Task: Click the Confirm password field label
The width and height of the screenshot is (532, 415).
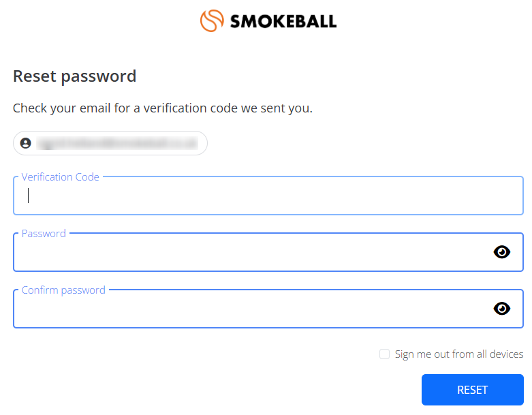Action: click(x=63, y=290)
